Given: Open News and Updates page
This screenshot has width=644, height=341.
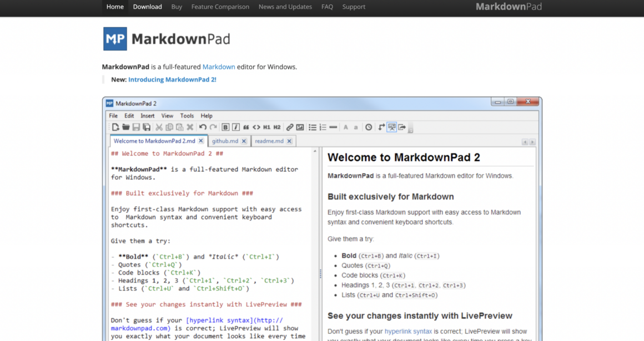Looking at the screenshot, I should pyautogui.click(x=285, y=7).
